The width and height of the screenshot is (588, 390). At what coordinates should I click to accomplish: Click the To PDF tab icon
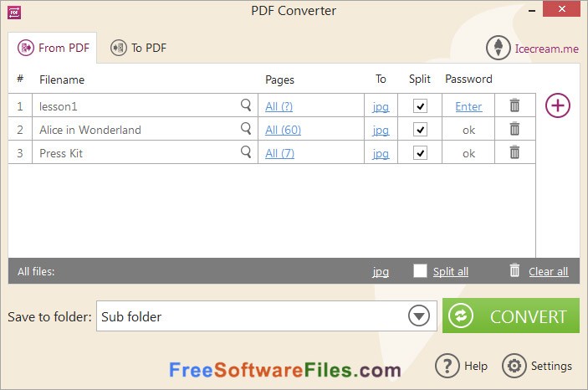pos(119,48)
